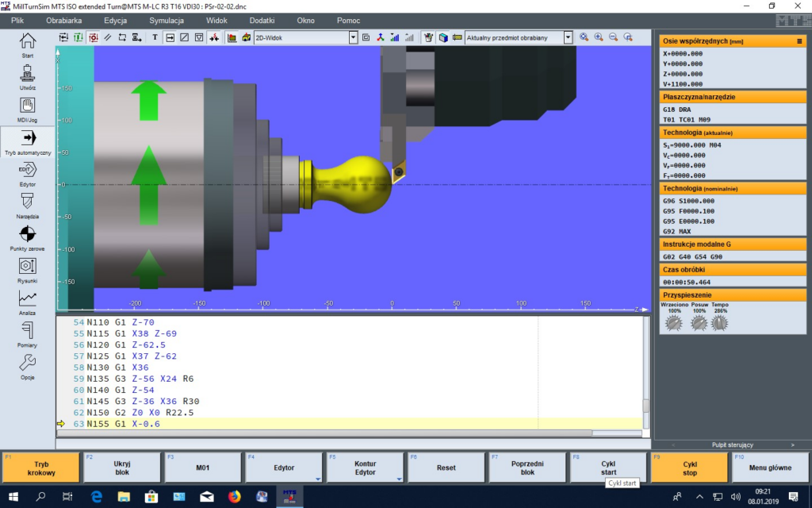Open the Edycja menu
812x508 pixels.
point(115,20)
